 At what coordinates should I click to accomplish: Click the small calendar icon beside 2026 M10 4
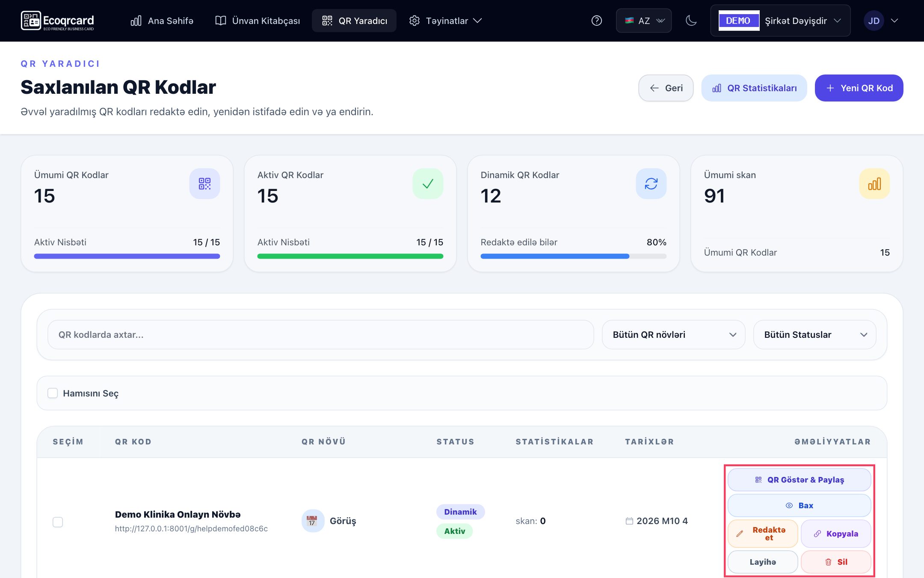point(629,521)
